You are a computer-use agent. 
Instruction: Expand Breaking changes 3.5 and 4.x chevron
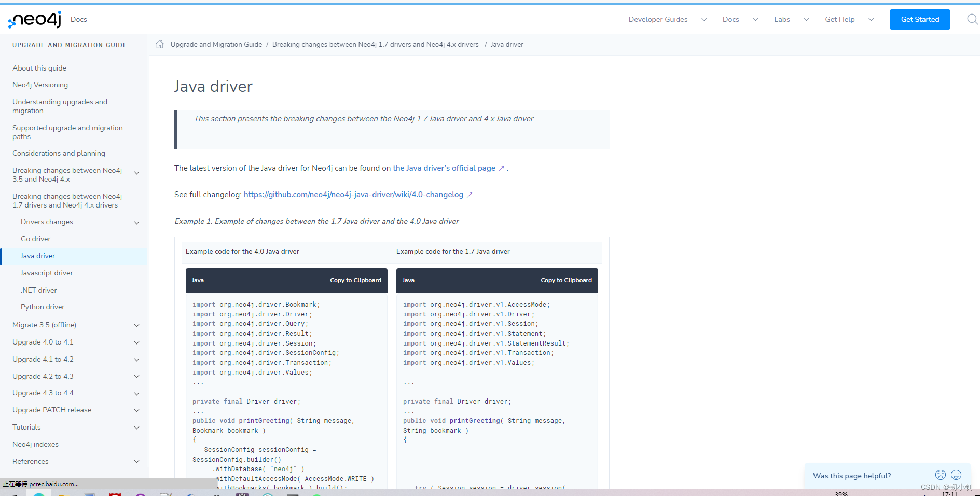point(137,173)
